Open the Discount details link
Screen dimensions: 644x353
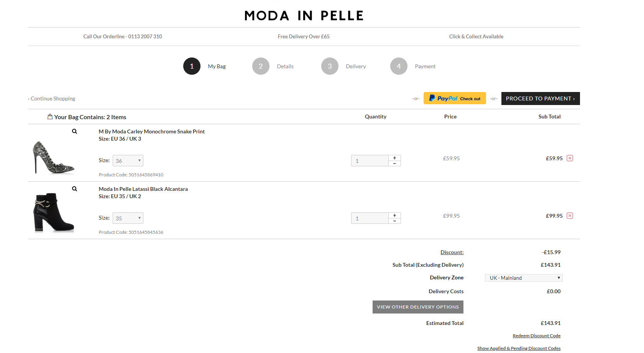[x=452, y=252]
